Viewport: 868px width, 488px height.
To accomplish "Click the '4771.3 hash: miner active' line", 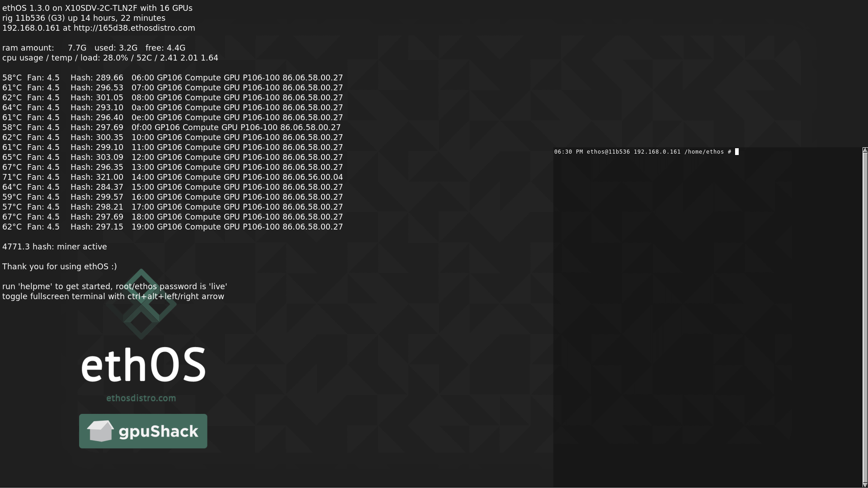I will (x=55, y=247).
